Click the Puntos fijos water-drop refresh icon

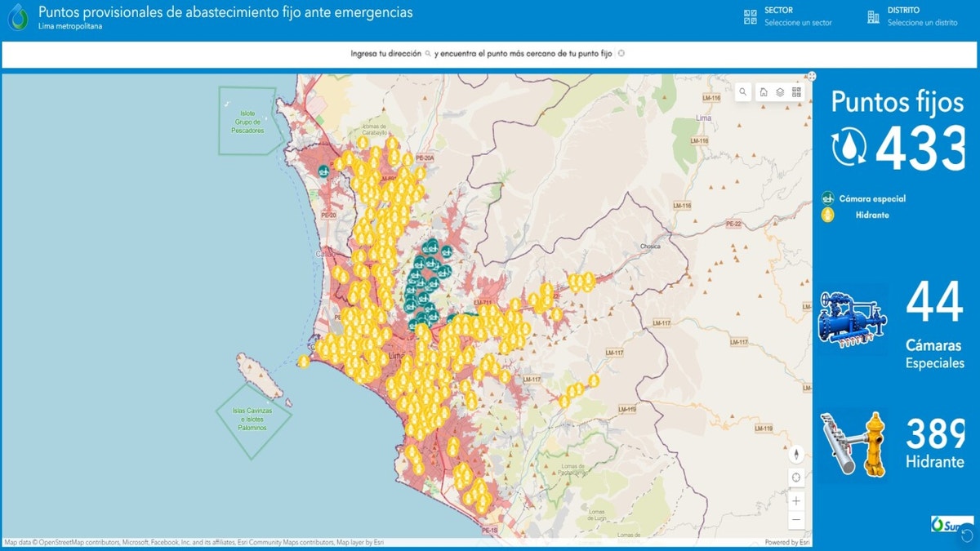point(849,149)
